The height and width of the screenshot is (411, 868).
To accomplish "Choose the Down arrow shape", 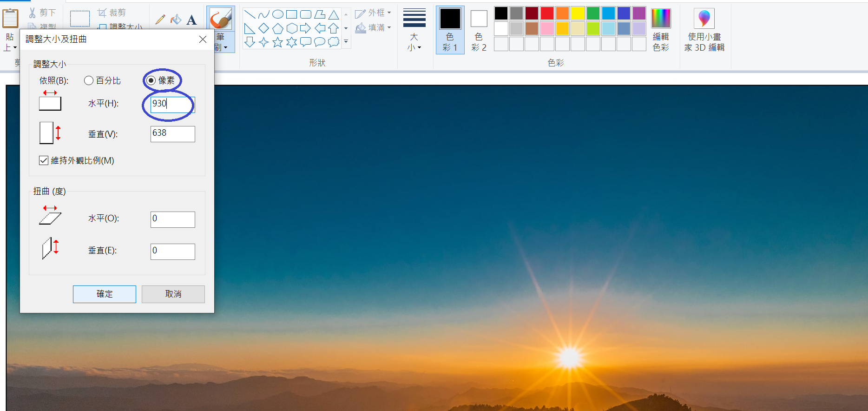I will tap(250, 42).
